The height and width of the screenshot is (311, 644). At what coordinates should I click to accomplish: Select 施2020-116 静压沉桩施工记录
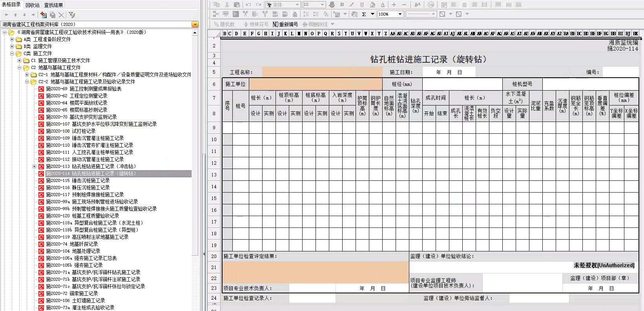pos(78,188)
